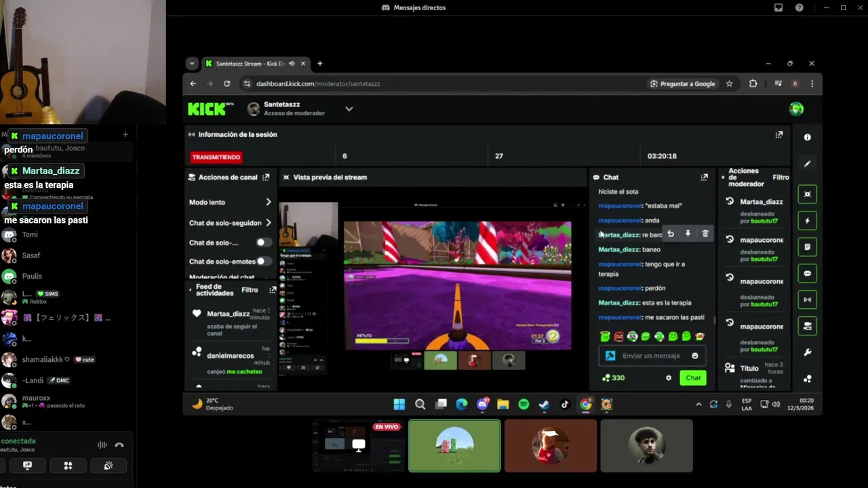
Task: Open Chrome tab search dropdown arrow
Action: tap(192, 64)
